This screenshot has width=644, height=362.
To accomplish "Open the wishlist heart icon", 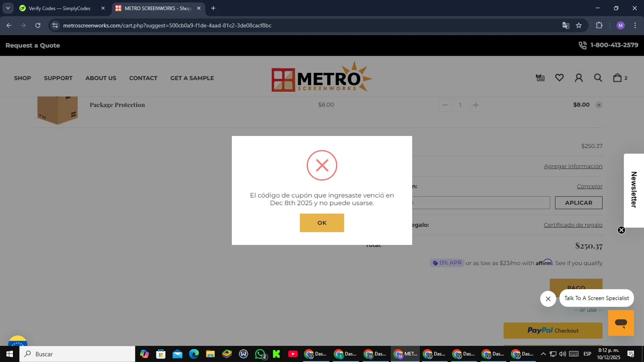I will point(559,78).
